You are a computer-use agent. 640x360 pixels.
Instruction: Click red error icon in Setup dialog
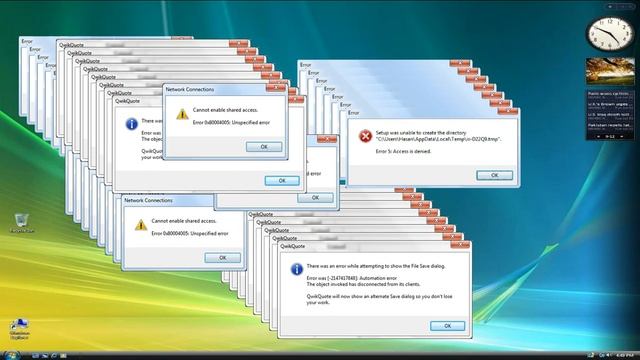(365, 136)
